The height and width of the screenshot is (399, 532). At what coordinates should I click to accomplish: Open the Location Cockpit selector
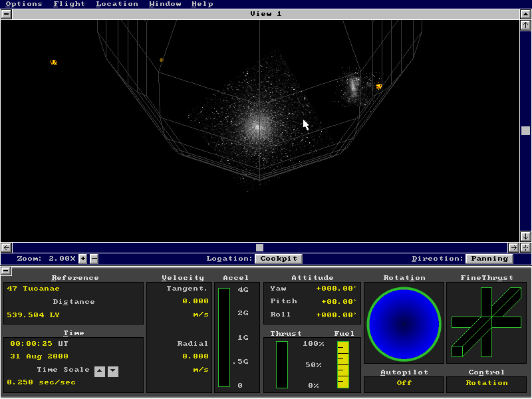278,259
